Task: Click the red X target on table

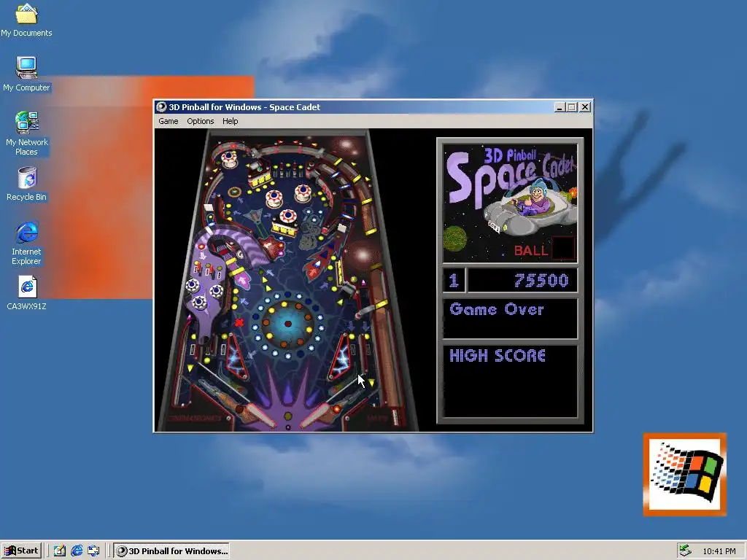Action: pyautogui.click(x=239, y=323)
